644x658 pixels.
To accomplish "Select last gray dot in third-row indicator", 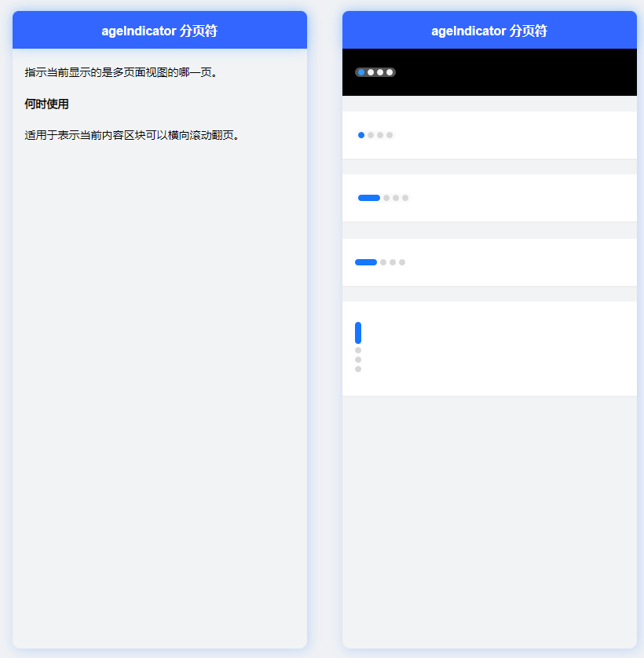I will coord(405,198).
